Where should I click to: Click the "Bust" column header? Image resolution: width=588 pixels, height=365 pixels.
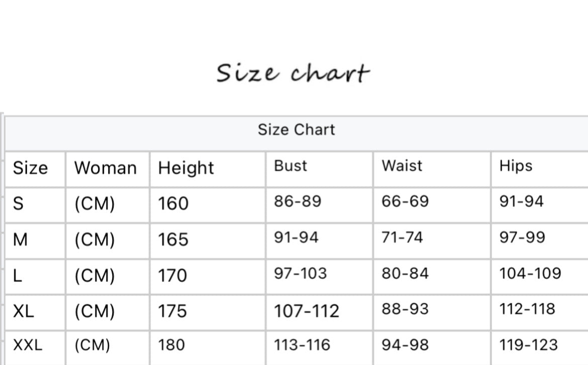click(290, 166)
